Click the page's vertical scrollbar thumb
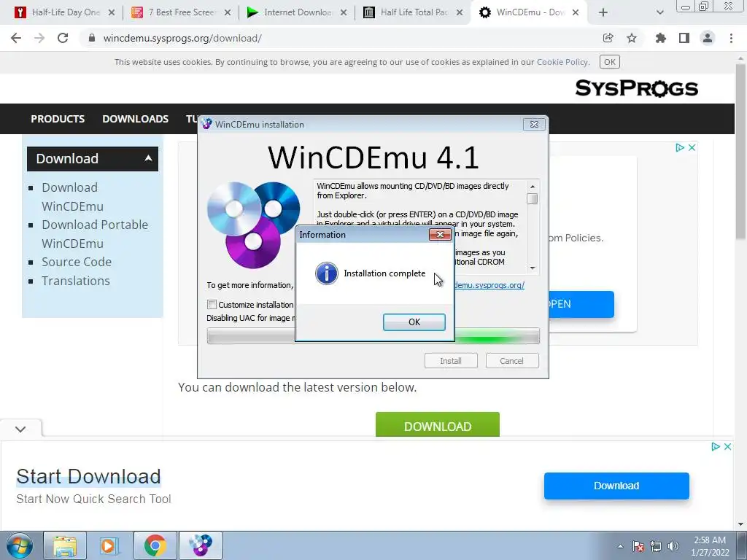 (x=741, y=153)
